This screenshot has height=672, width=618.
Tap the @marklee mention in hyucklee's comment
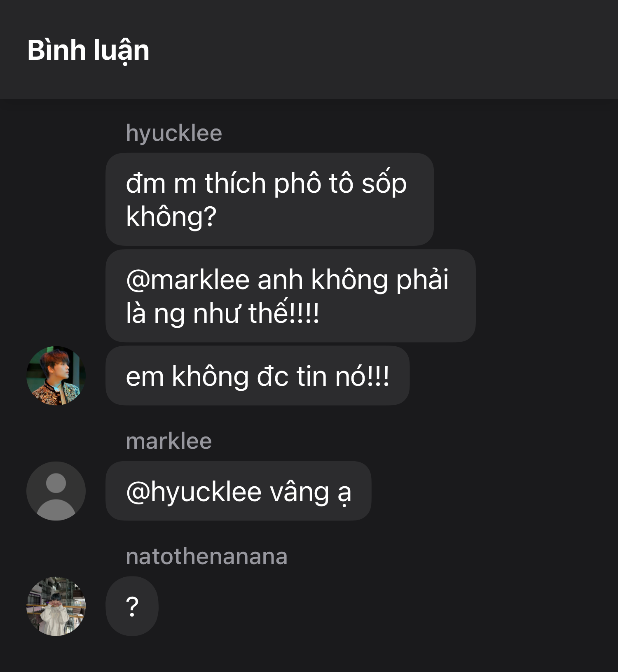[x=188, y=280]
